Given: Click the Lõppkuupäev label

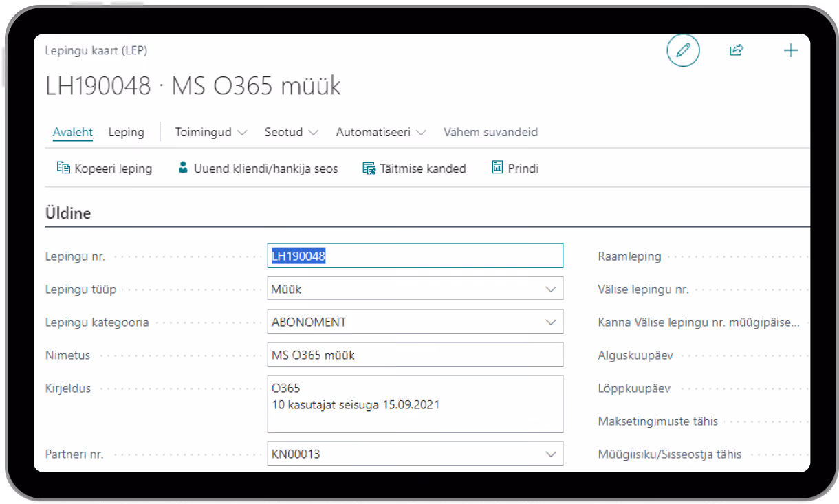Looking at the screenshot, I should pos(634,388).
